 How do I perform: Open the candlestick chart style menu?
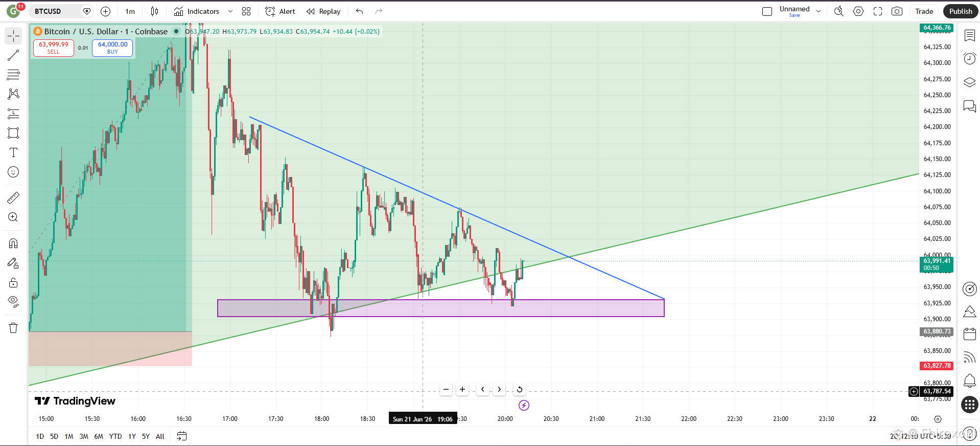point(154,11)
